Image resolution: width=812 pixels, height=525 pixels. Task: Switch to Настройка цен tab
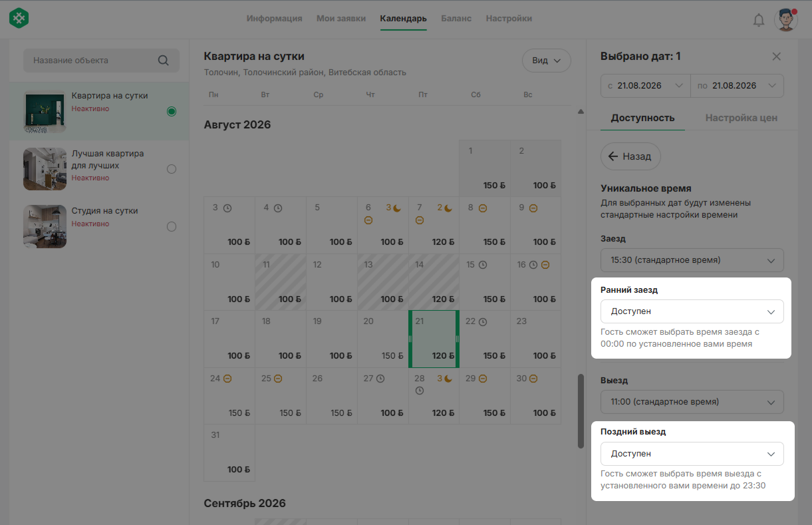coord(742,118)
